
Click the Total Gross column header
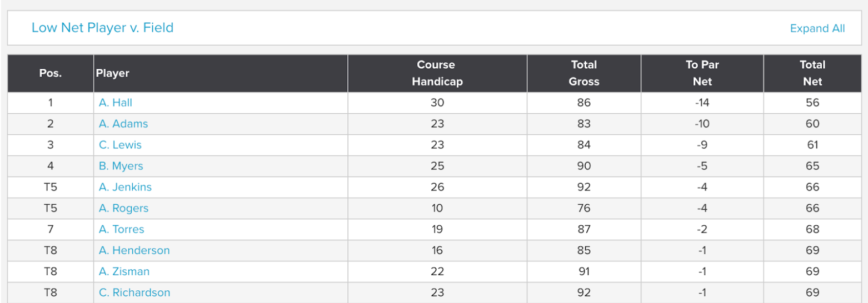[584, 73]
